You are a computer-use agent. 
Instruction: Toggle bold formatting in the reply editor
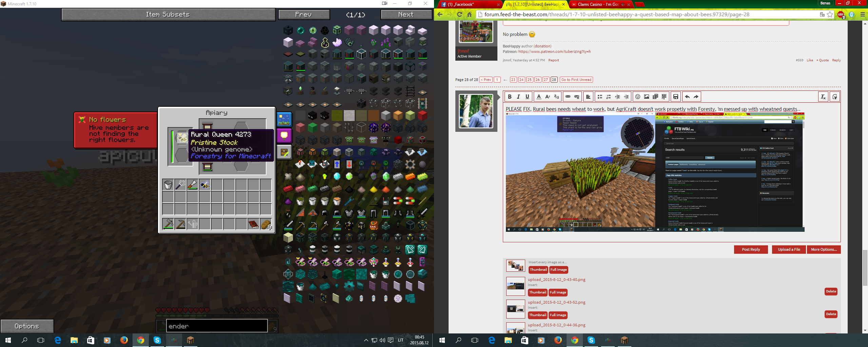509,97
